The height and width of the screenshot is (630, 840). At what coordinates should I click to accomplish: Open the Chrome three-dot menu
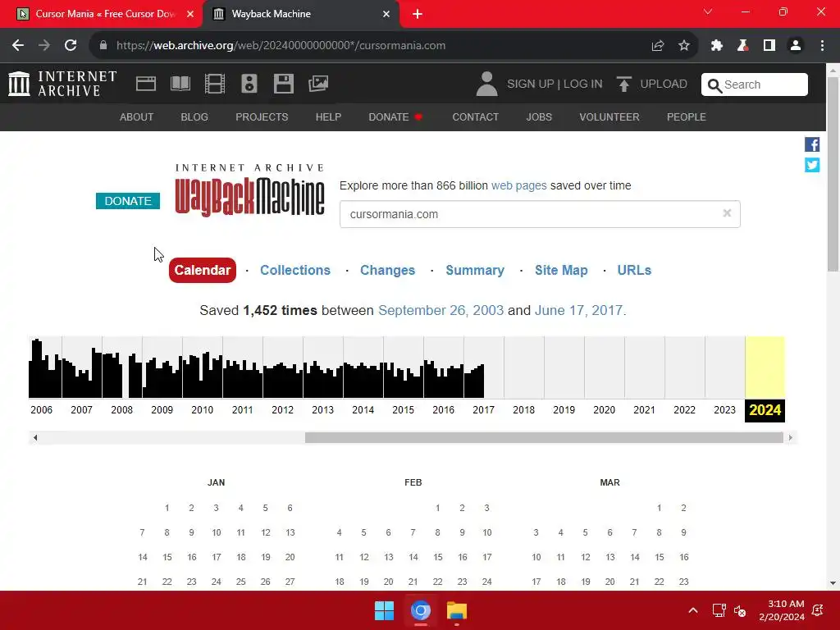tap(822, 46)
